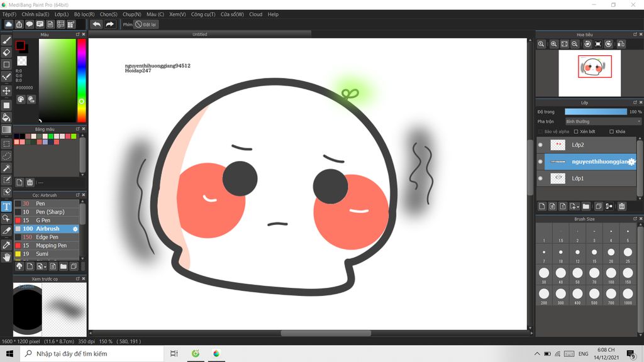Screen dimensions: 644x362
Task: Click the Đặt lại reset button
Action: [x=146, y=25]
